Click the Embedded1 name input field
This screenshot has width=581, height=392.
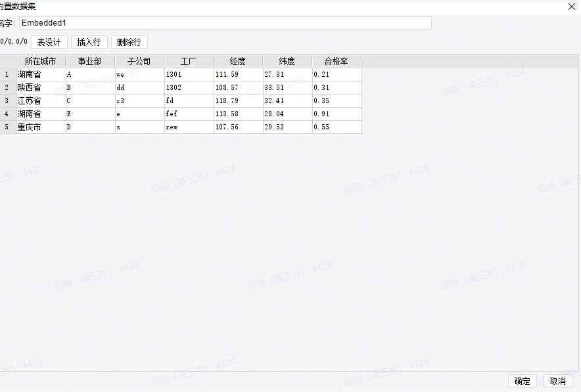click(225, 23)
